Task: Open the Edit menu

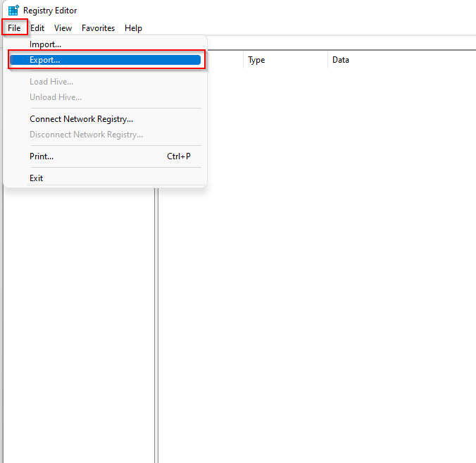Action: click(37, 28)
